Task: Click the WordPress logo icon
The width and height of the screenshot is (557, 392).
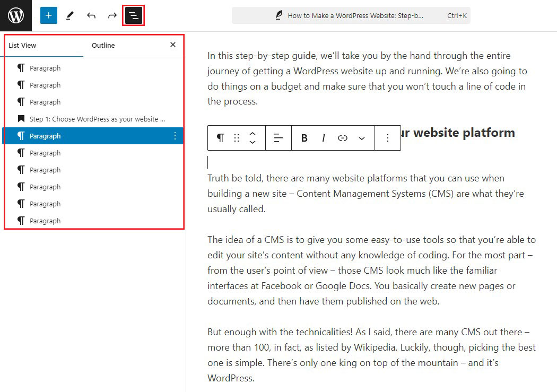Action: [x=16, y=15]
